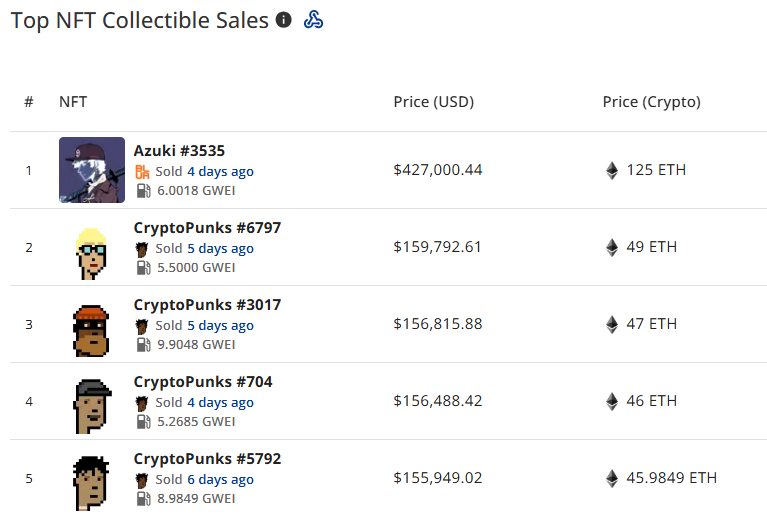Click '5 days ago' under CryptoPunks #3017
The image size is (767, 514).
point(220,325)
